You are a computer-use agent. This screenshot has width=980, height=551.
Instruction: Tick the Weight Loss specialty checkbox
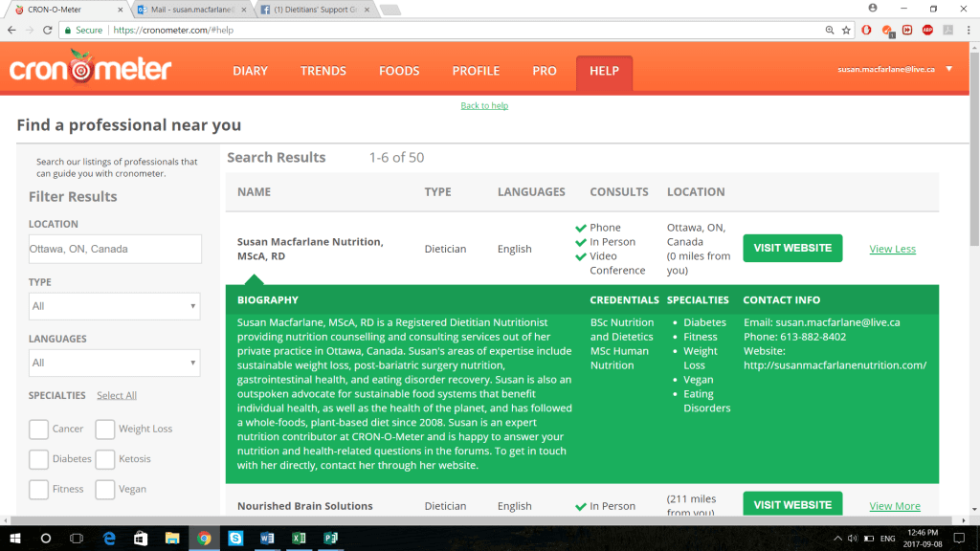105,430
